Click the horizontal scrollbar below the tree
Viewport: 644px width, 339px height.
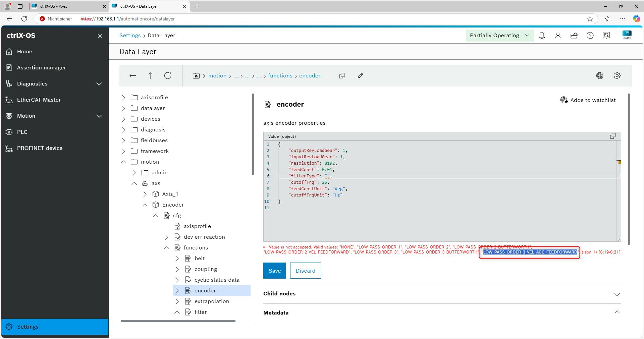click(178, 321)
